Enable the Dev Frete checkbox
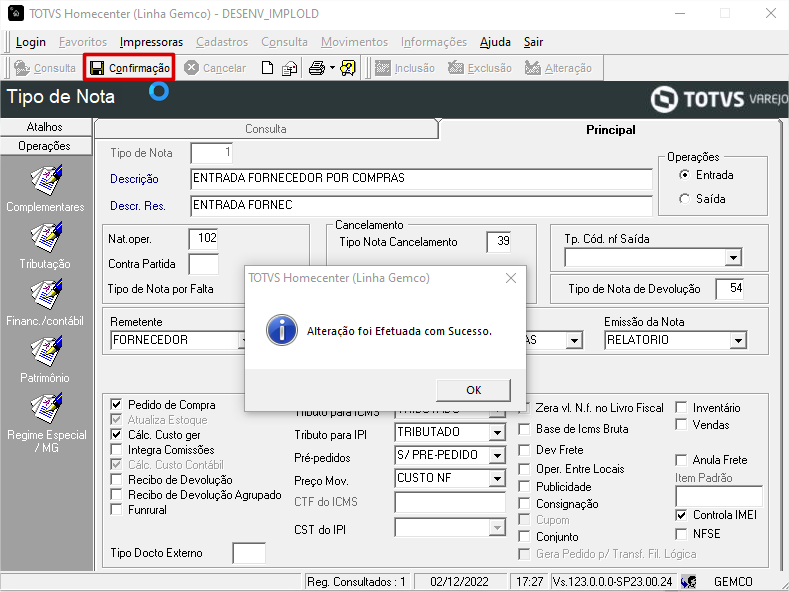This screenshot has height=592, width=789. [524, 450]
